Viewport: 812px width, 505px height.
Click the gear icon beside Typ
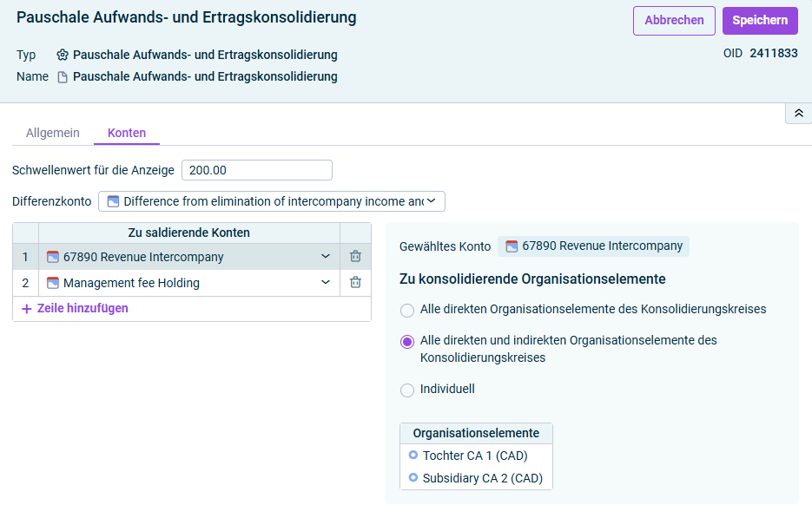[63, 55]
